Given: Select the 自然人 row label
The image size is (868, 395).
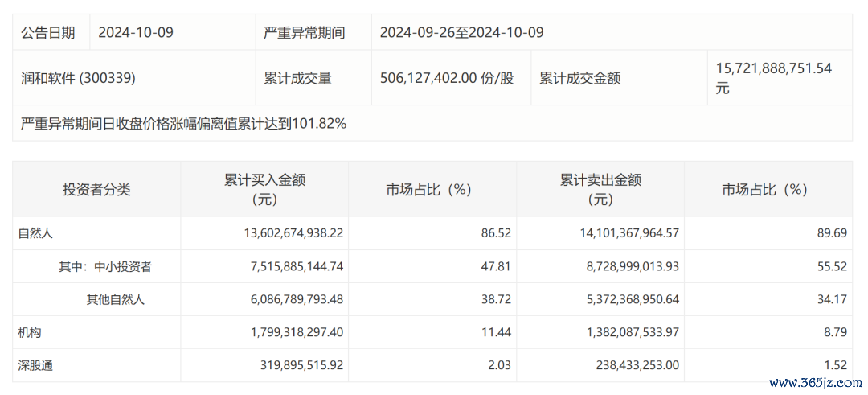Looking at the screenshot, I should coord(35,233).
